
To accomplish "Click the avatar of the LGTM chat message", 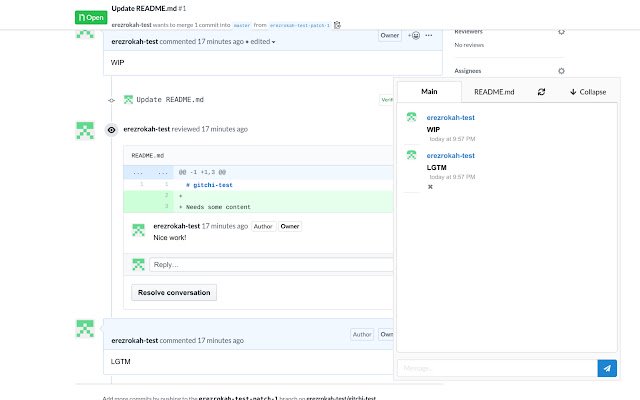I will click(411, 155).
